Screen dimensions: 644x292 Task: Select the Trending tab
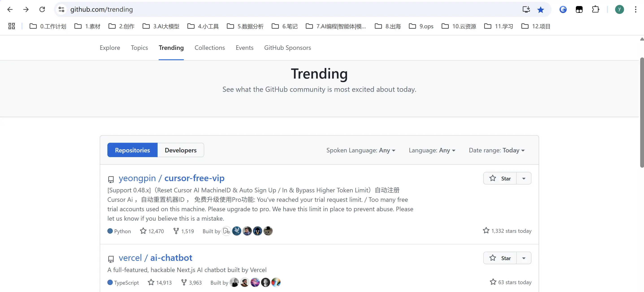coord(171,48)
